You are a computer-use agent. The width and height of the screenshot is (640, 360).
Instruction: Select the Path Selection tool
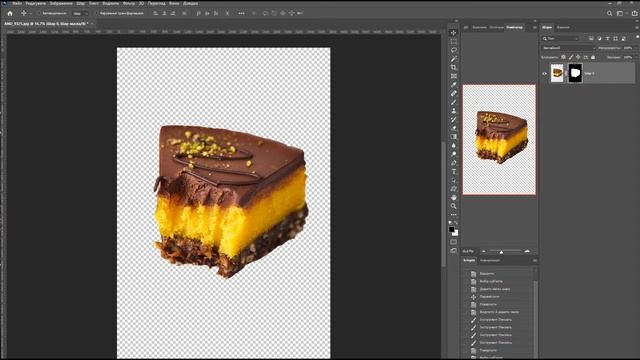point(453,180)
